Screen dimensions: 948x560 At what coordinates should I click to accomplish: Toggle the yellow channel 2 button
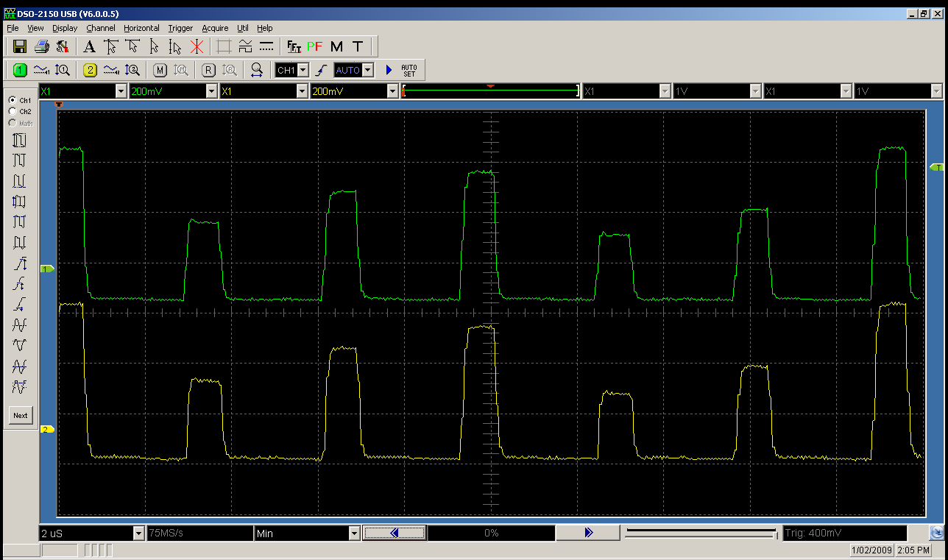tap(90, 70)
